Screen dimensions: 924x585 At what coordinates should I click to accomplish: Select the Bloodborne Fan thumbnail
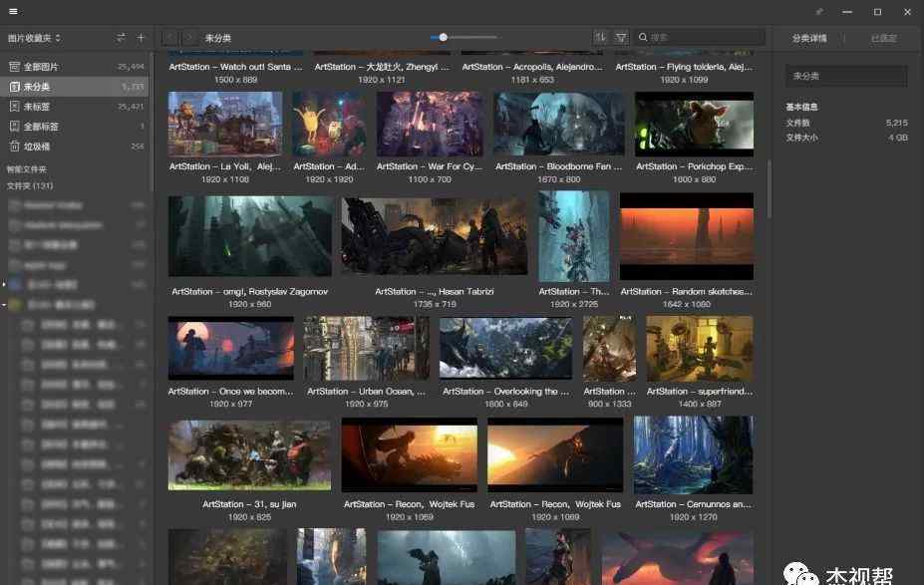[558, 124]
